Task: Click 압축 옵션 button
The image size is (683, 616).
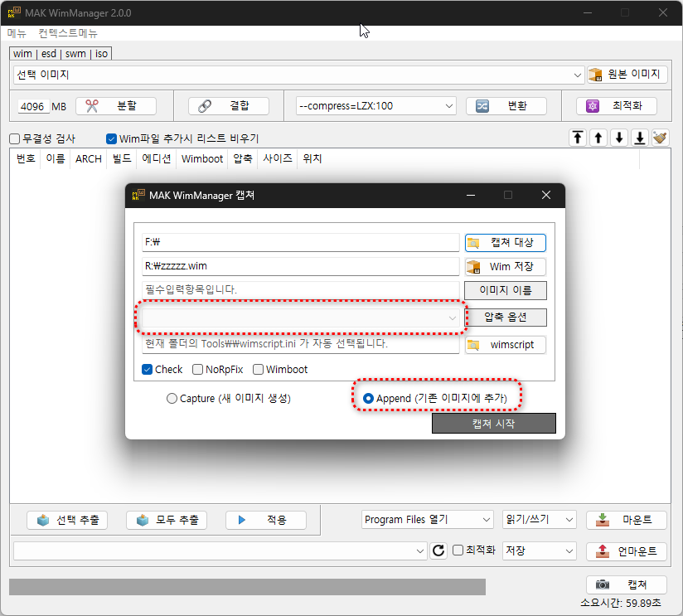Action: pos(506,318)
